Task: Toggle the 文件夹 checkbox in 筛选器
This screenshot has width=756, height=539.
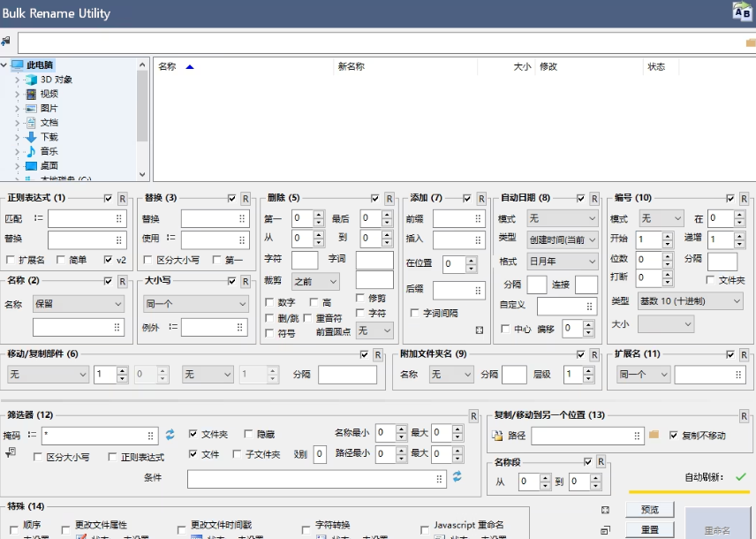Action: [193, 434]
